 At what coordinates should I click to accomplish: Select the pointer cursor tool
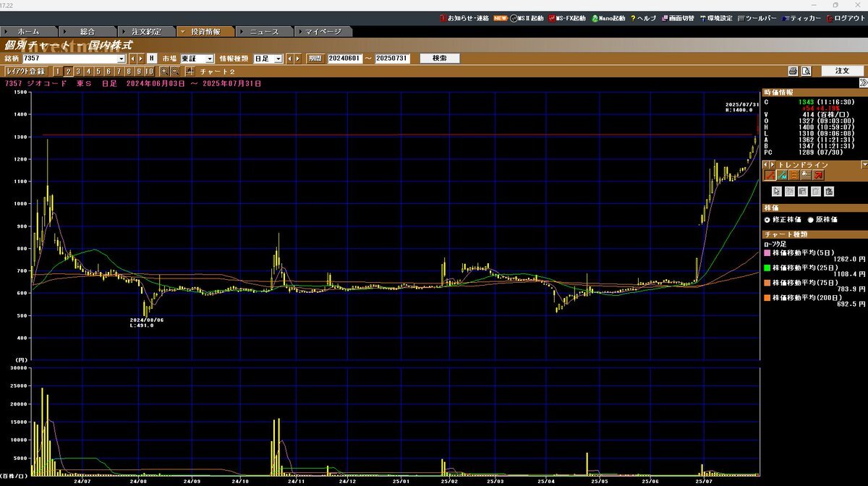click(777, 192)
